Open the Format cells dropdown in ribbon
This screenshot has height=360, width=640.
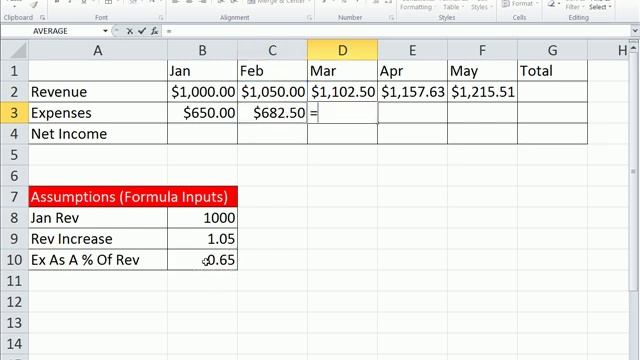(519, 4)
